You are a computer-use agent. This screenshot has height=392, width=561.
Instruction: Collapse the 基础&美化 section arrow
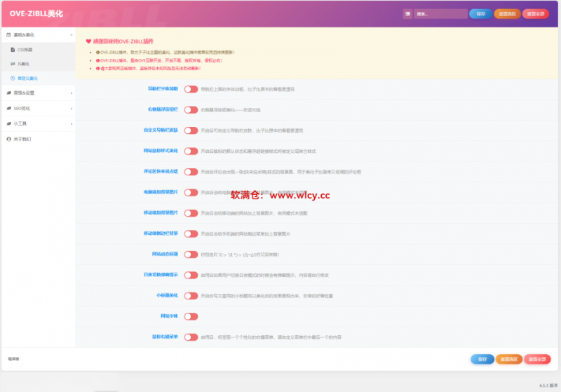[x=71, y=34]
